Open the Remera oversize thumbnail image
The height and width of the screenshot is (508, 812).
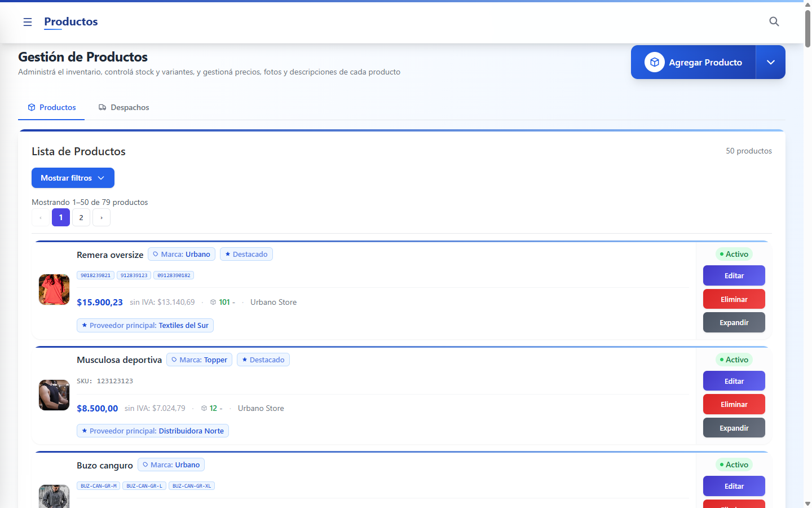[x=54, y=290]
